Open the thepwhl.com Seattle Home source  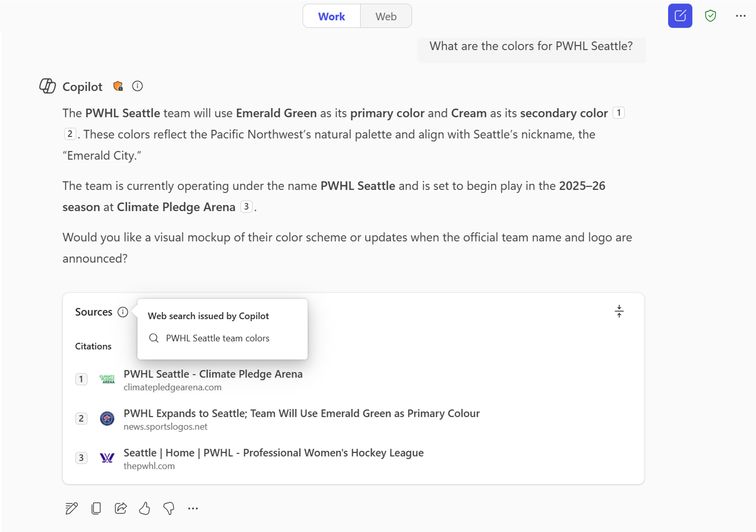click(x=273, y=453)
